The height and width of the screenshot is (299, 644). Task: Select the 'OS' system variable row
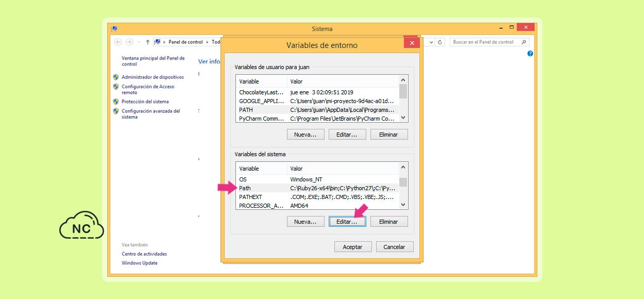(317, 179)
